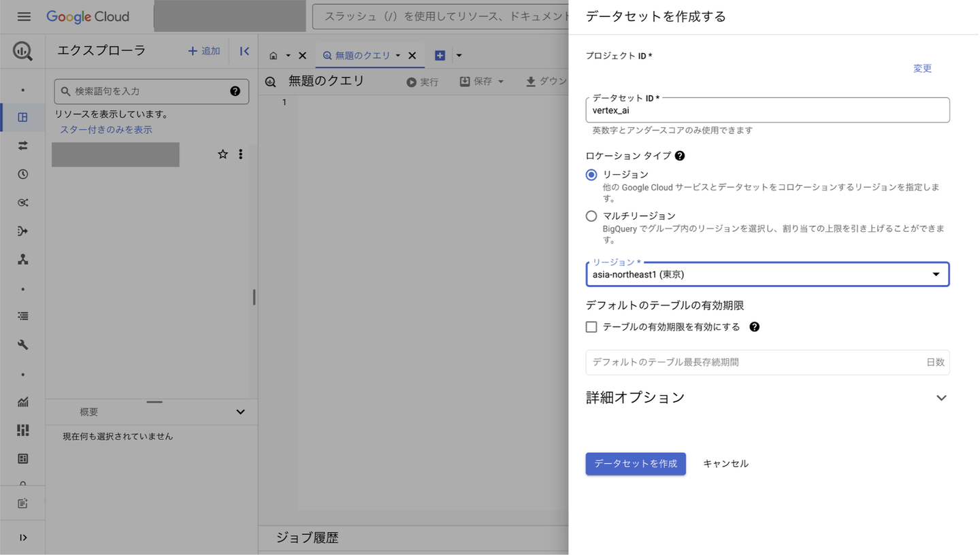This screenshot has width=980, height=555.
Task: Enable the テーブルの有効期限を有効にする checkbox
Action: pos(591,327)
